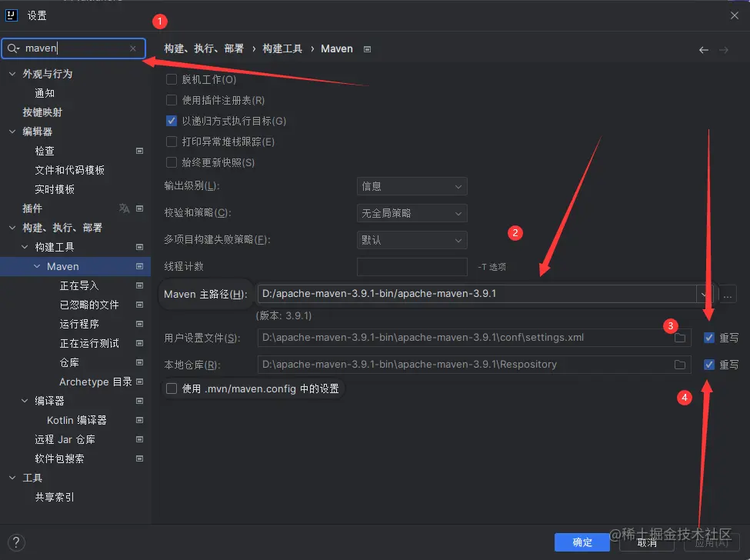The image size is (750, 560).
Task: Click the project-level icon on the 构建工具 row
Action: click(x=140, y=247)
